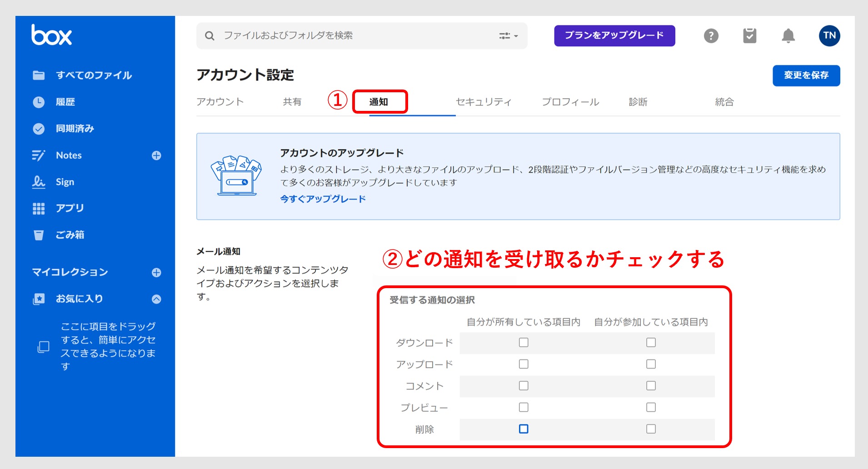
Task: Click the アカウントのアップグレード heading
Action: point(342,153)
